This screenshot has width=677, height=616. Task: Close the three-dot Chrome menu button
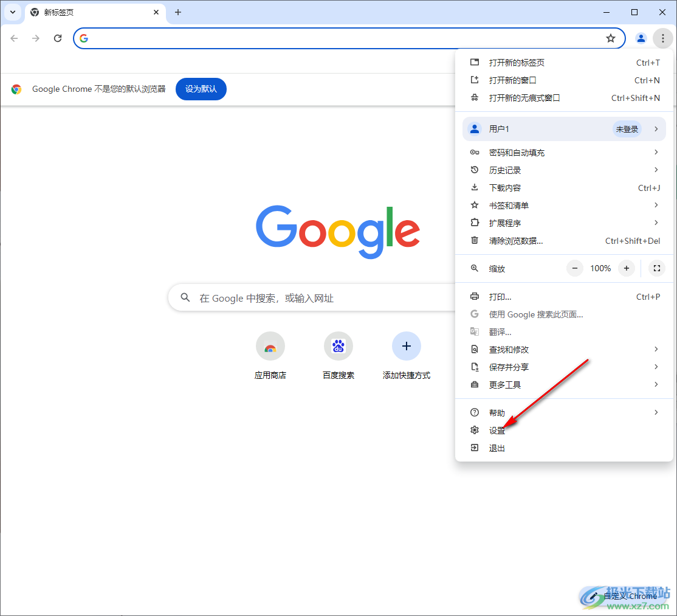(x=663, y=38)
